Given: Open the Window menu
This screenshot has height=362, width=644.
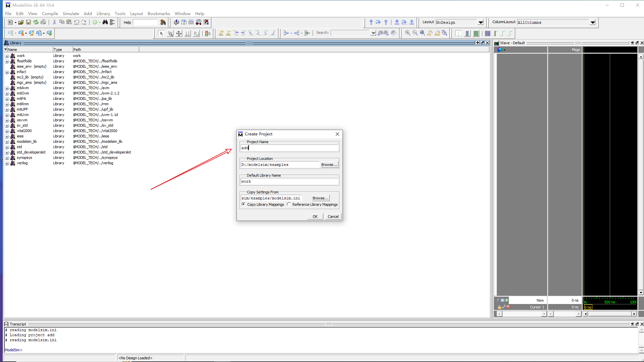Looking at the screenshot, I should click(182, 13).
